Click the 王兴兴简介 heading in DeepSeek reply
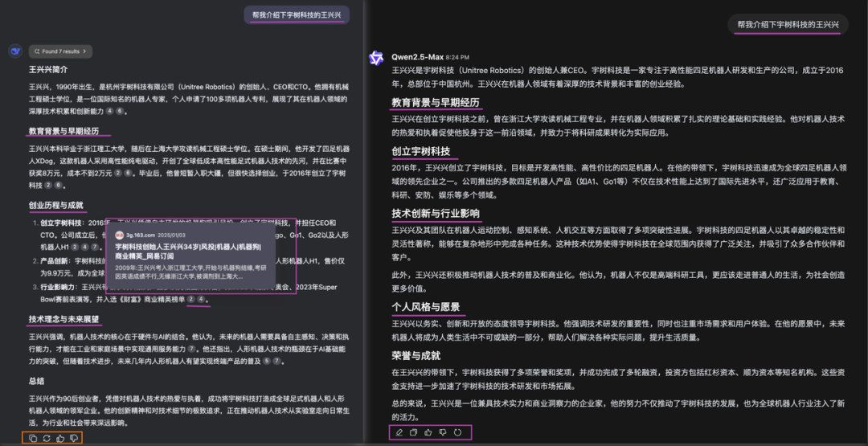The height and width of the screenshot is (446, 868). (x=49, y=70)
